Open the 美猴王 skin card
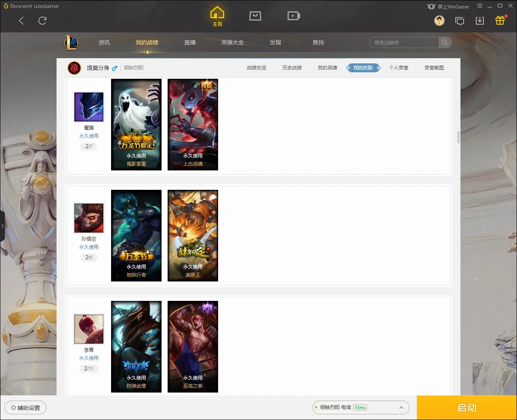The height and width of the screenshot is (420, 517). pyautogui.click(x=193, y=235)
